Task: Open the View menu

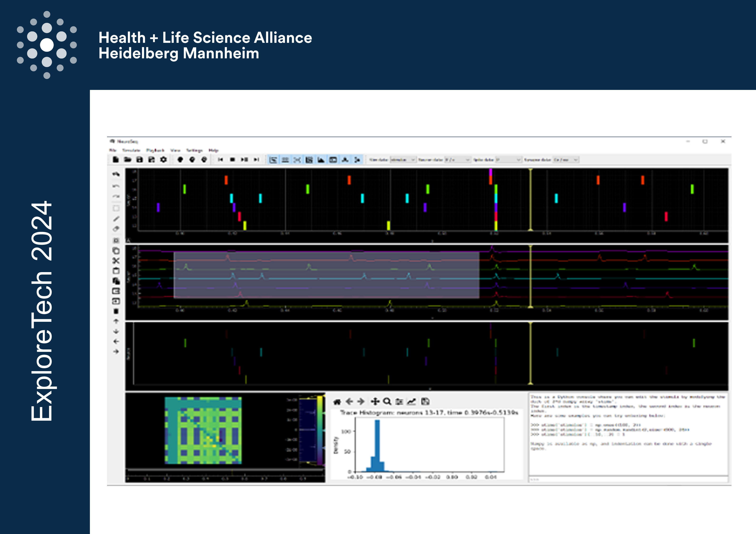Action: [x=175, y=150]
